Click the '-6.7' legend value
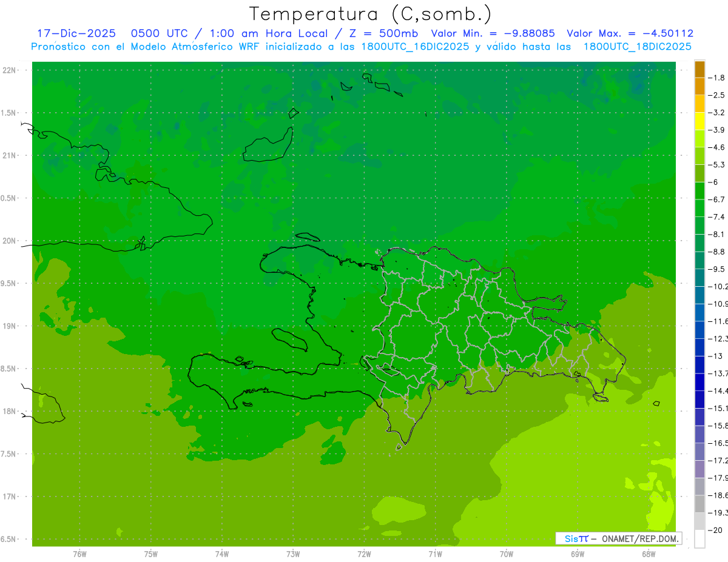 pyautogui.click(x=716, y=199)
